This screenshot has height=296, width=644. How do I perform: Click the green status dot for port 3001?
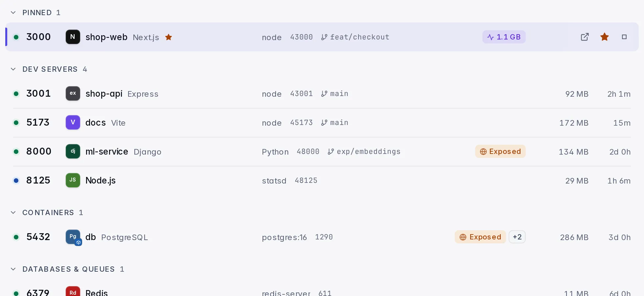(16, 94)
